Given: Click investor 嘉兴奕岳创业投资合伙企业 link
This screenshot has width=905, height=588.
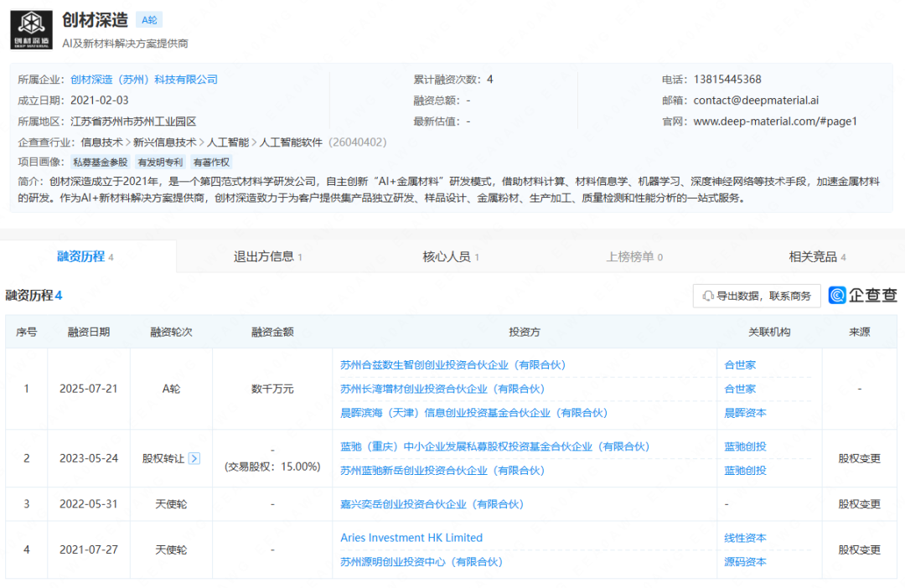Looking at the screenshot, I should (432, 504).
